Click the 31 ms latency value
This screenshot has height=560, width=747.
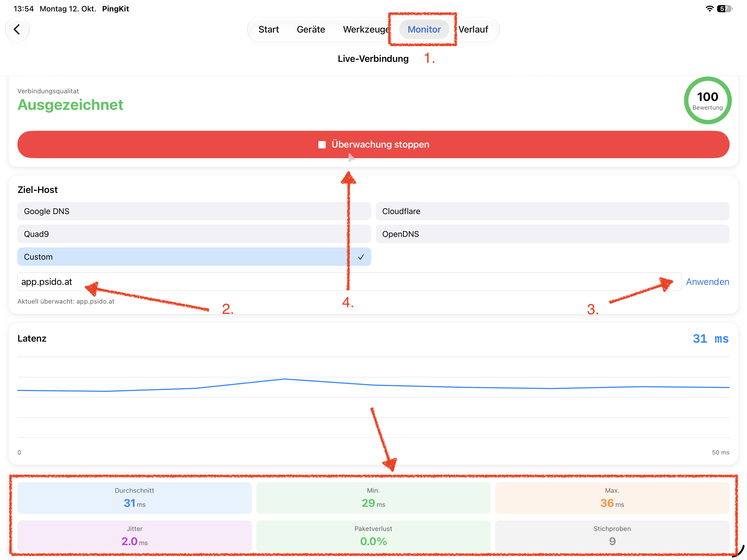(x=711, y=339)
